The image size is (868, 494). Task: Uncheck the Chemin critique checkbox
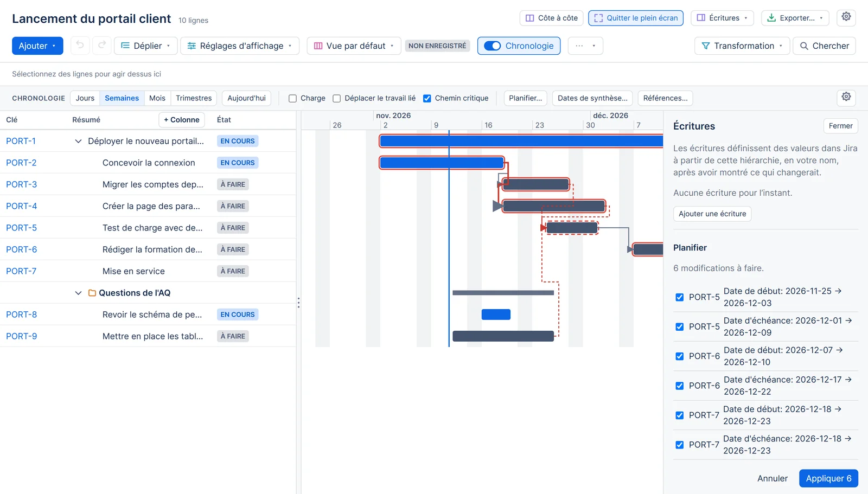[427, 98]
